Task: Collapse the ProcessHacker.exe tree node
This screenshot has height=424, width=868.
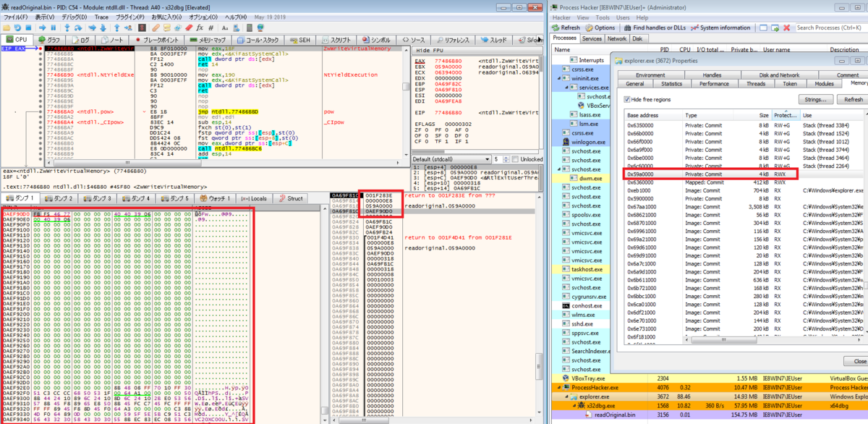Action: (559, 388)
